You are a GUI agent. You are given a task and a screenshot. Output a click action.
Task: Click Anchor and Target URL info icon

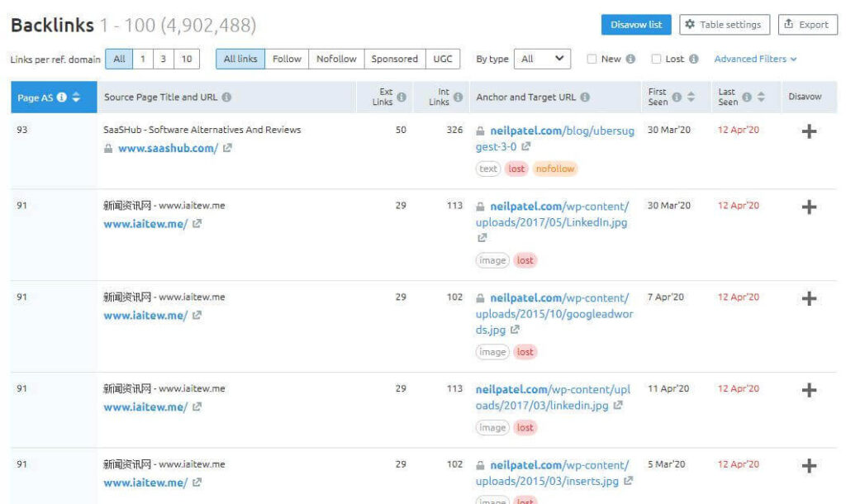[585, 97]
